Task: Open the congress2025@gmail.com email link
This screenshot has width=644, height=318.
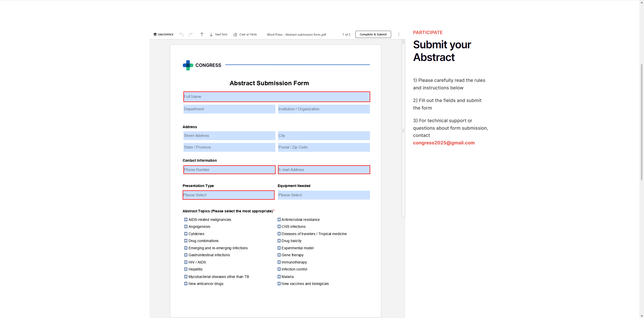Action: coord(444,143)
